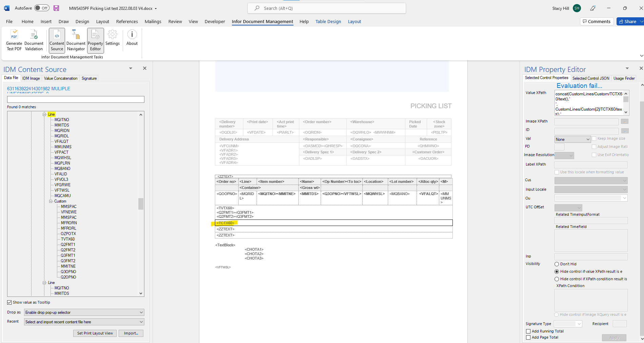Select Hide control if value XPath result is empty

coord(557,271)
